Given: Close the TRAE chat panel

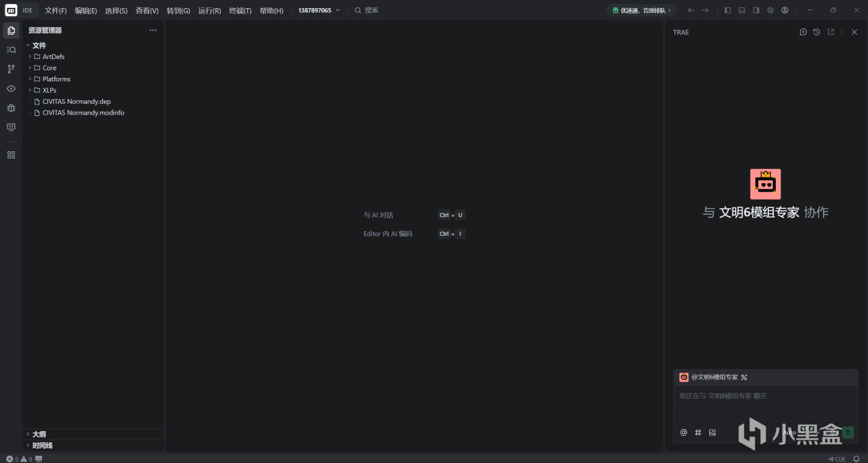Looking at the screenshot, I should [x=854, y=32].
